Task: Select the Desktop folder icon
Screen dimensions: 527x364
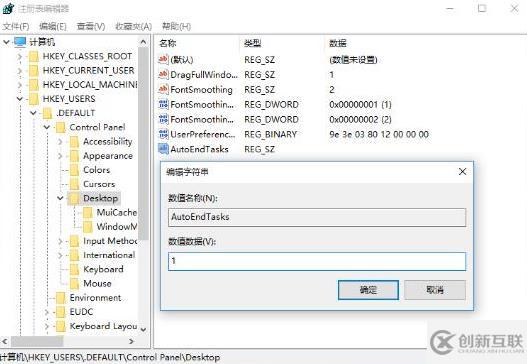Action: click(74, 198)
